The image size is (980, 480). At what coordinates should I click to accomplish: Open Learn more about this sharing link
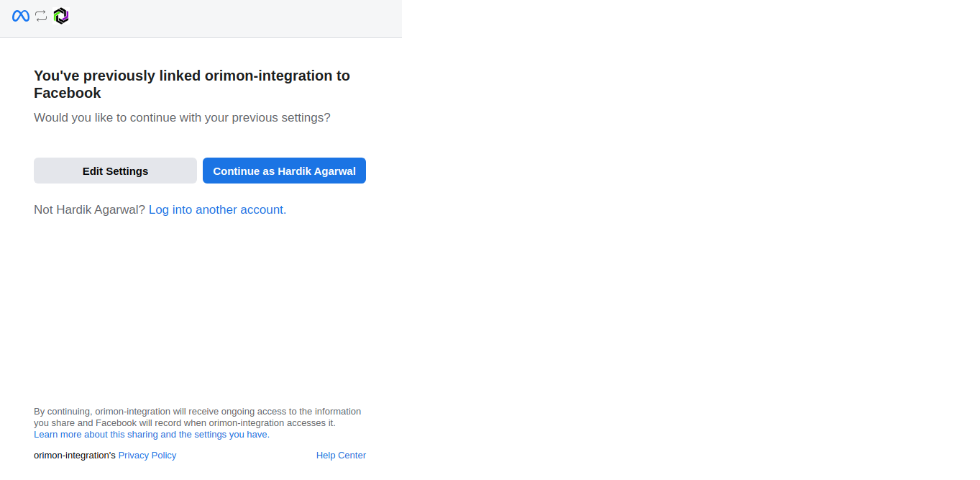click(x=152, y=435)
